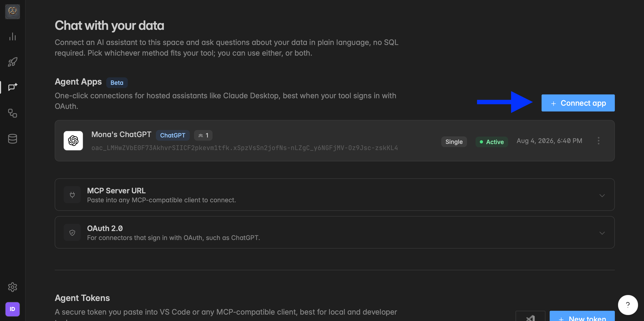Select the chat sparkle sidebar icon
Screen dimensions: 644x321
tap(13, 87)
